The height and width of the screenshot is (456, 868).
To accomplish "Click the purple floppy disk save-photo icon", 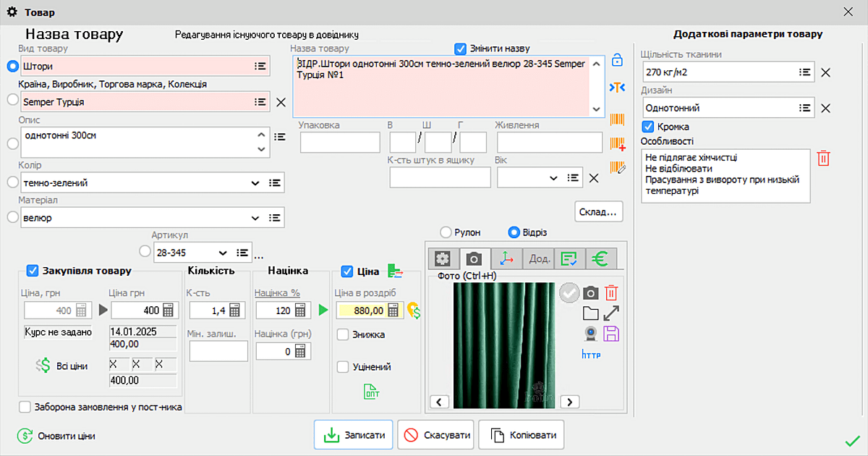I will (x=611, y=334).
